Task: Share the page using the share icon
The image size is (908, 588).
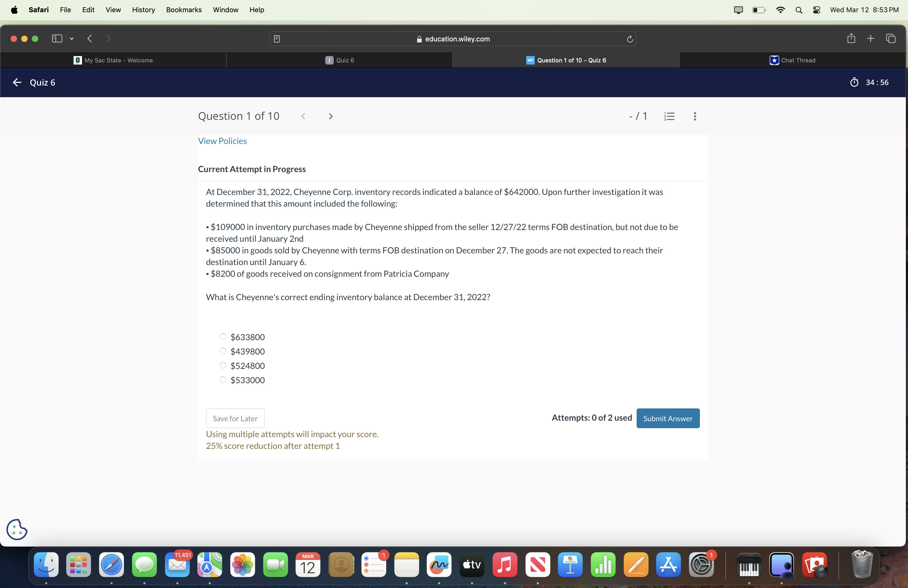Action: coord(851,39)
